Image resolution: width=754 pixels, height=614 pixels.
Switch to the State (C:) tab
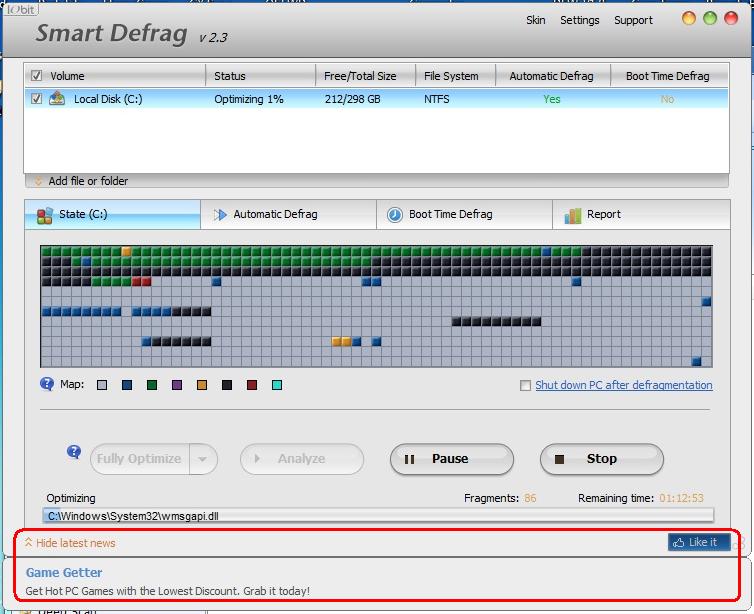(x=113, y=214)
